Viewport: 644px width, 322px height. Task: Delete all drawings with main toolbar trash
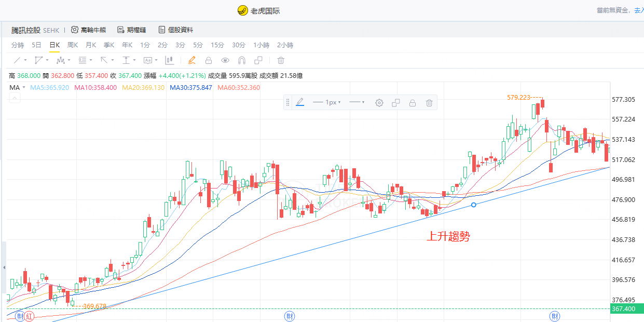tap(281, 60)
